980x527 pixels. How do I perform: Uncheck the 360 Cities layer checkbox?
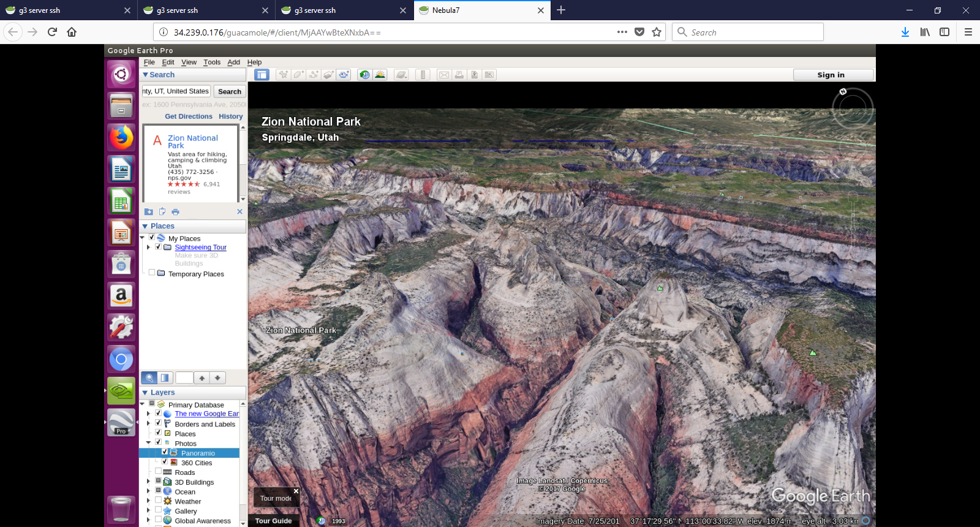coord(165,462)
